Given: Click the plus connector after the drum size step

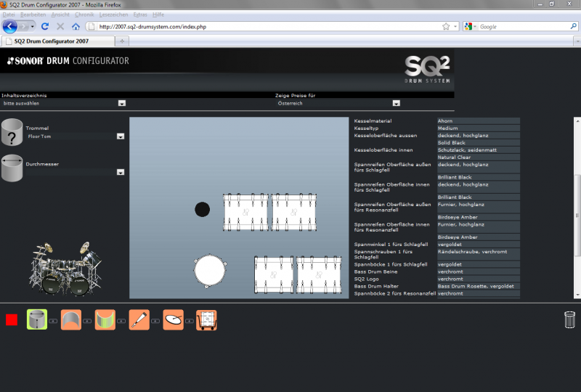Looking at the screenshot, I should 53,321.
